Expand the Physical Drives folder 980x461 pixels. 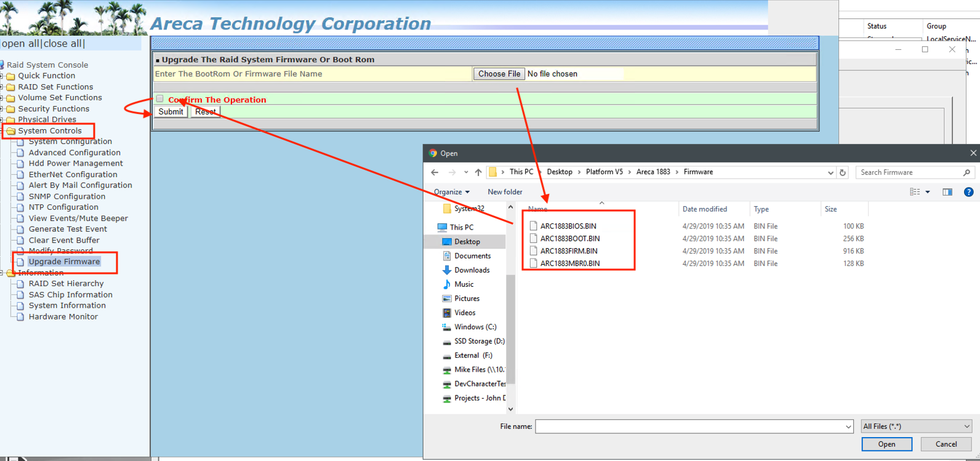click(x=2, y=120)
